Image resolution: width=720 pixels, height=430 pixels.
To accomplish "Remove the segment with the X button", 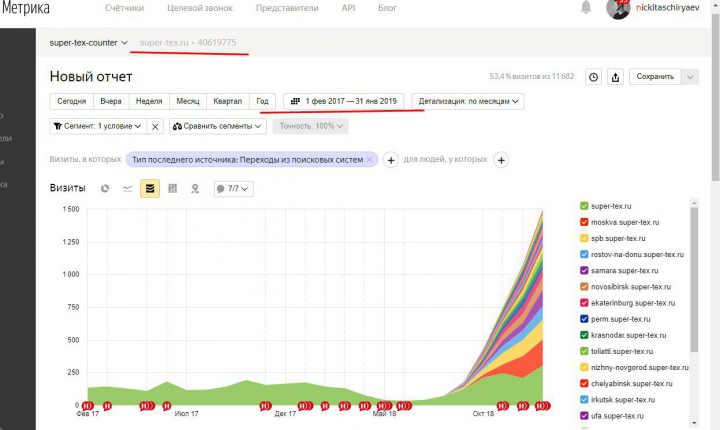I will tap(155, 126).
